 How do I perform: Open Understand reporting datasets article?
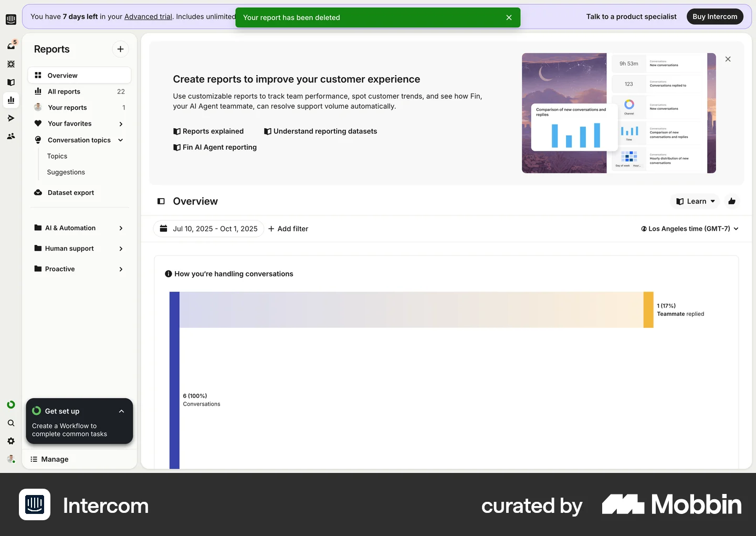click(x=321, y=131)
